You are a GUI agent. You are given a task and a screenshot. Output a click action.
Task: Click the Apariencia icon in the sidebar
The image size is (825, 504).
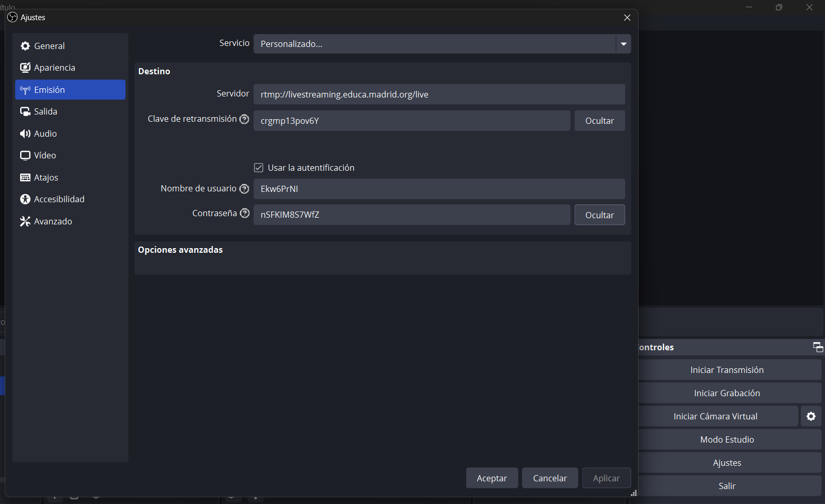[25, 68]
